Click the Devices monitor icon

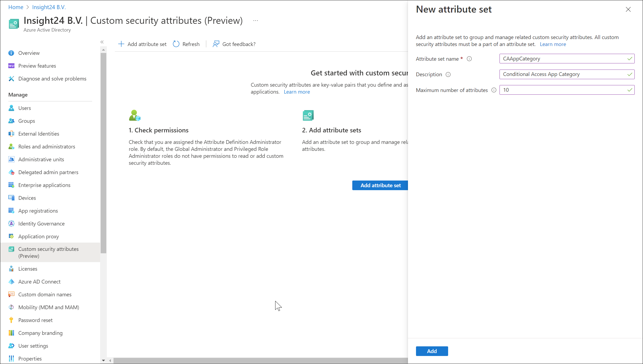point(11,198)
